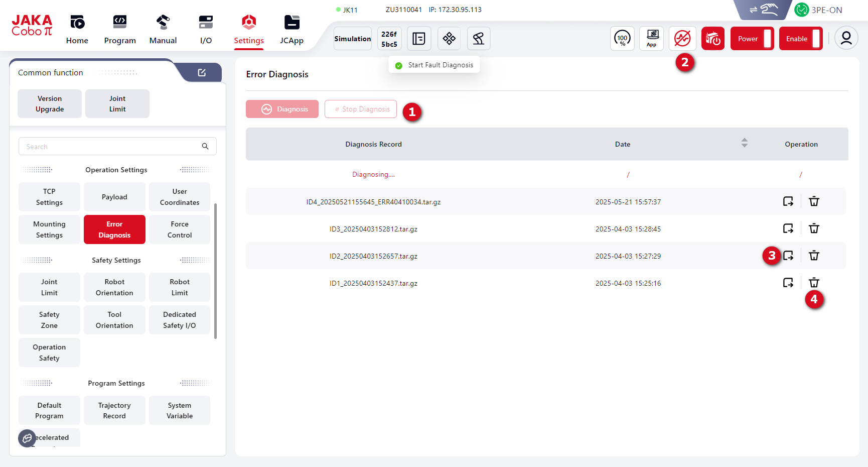Click the settings sidebar scrollbar
The width and height of the screenshot is (868, 467).
(215, 271)
